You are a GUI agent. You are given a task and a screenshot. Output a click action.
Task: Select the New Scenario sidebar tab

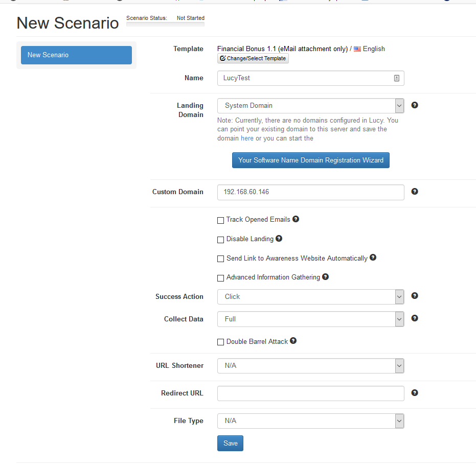[x=76, y=55]
